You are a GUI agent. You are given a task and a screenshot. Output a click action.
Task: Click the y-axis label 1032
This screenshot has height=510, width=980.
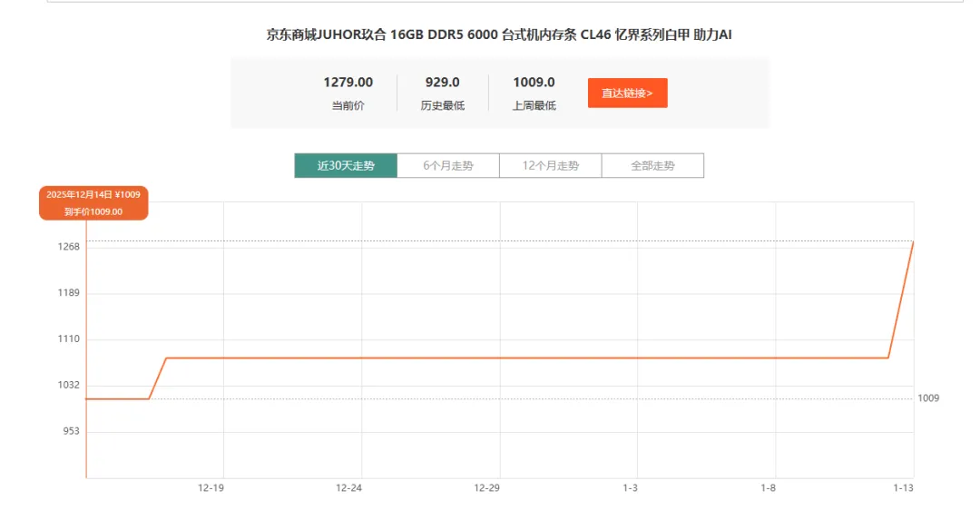pos(69,385)
